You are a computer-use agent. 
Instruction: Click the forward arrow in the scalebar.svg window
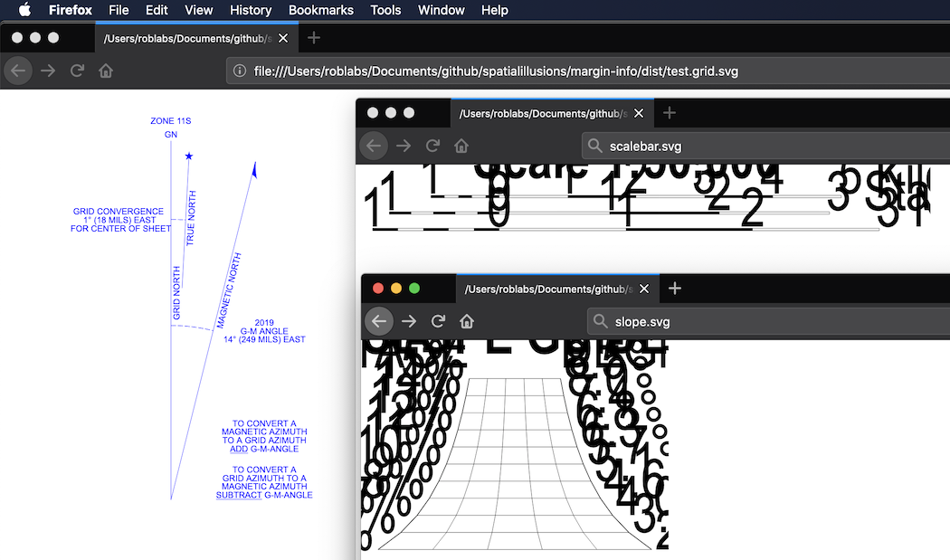pyautogui.click(x=402, y=145)
